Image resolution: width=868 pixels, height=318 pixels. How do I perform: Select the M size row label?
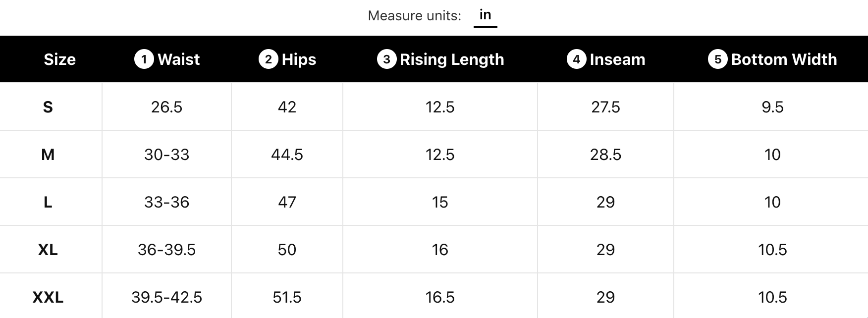[x=48, y=155]
